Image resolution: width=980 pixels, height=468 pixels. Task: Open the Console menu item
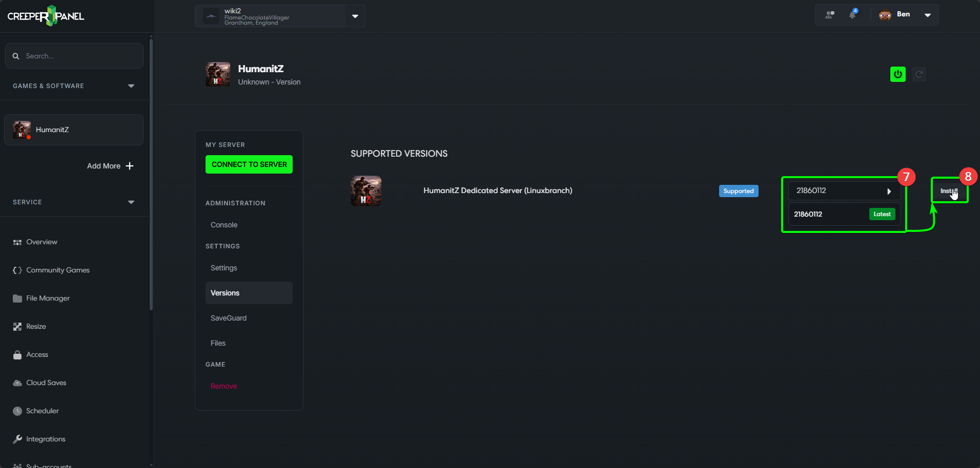(x=224, y=225)
